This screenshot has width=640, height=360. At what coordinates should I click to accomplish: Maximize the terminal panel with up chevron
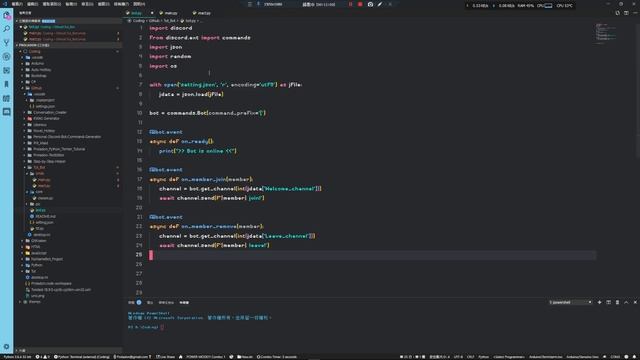(x=626, y=302)
